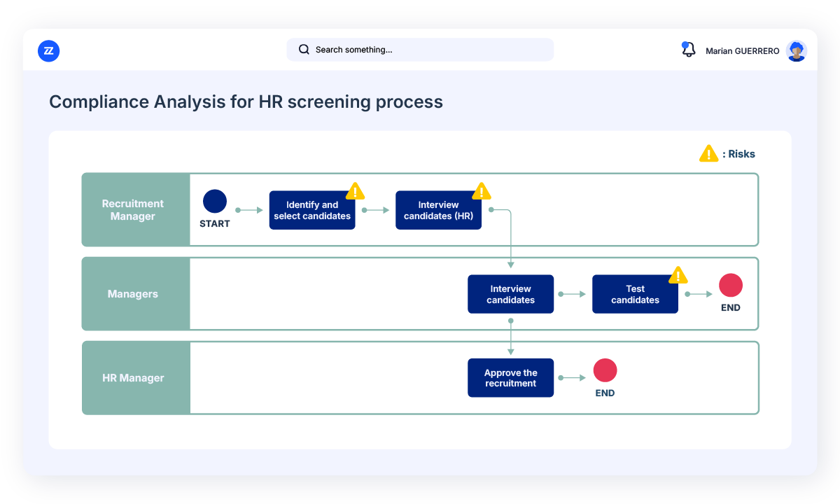This screenshot has width=840, height=504.
Task: Select the HR Manager lane header
Action: pos(136,378)
